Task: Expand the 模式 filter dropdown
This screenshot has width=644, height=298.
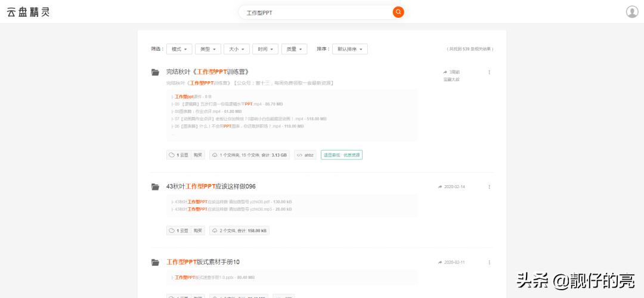Action: pos(179,49)
